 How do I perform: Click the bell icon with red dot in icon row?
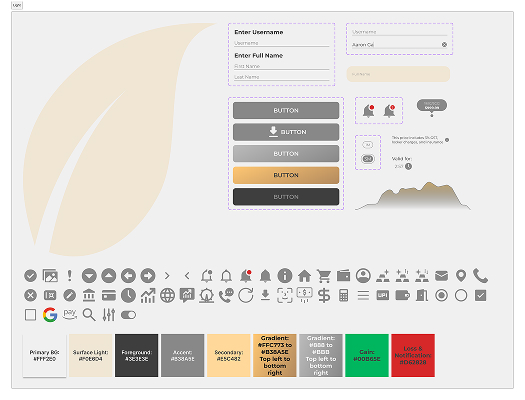tap(246, 276)
